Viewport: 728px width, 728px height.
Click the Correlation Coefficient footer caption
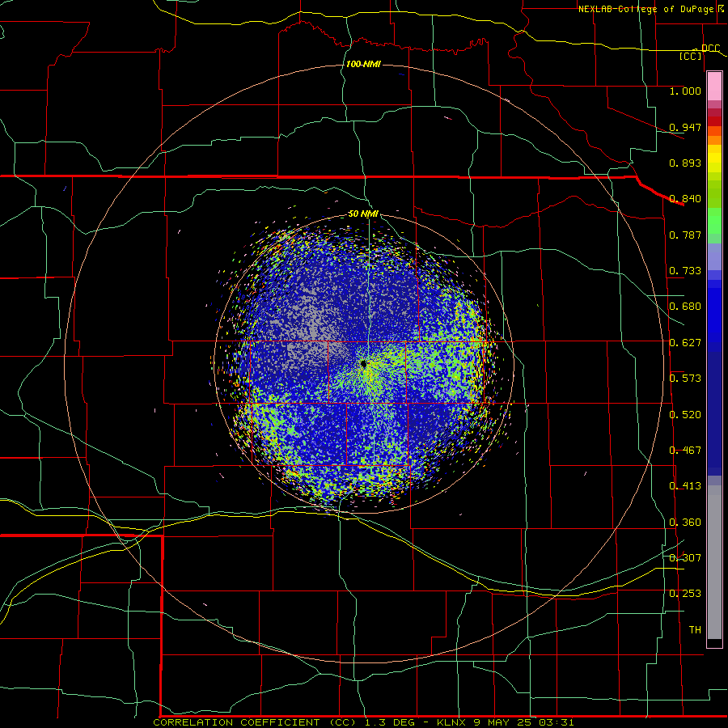pos(363,722)
